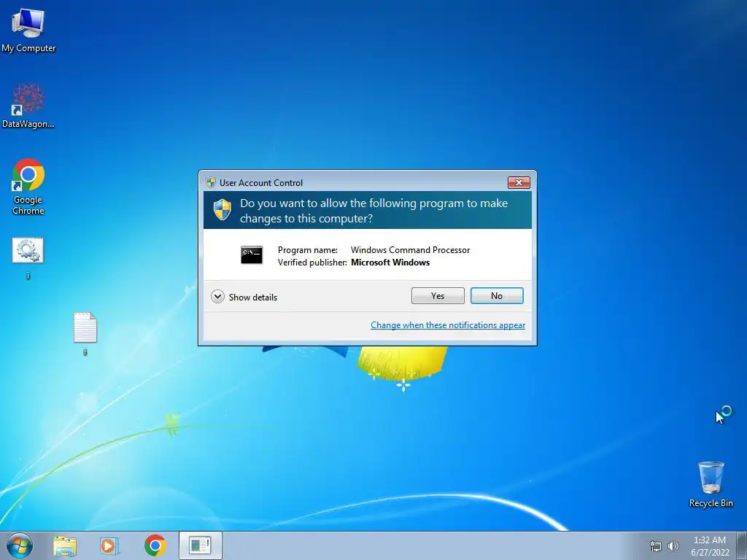
Task: Click the Windows Command Processor text
Action: [x=410, y=250]
